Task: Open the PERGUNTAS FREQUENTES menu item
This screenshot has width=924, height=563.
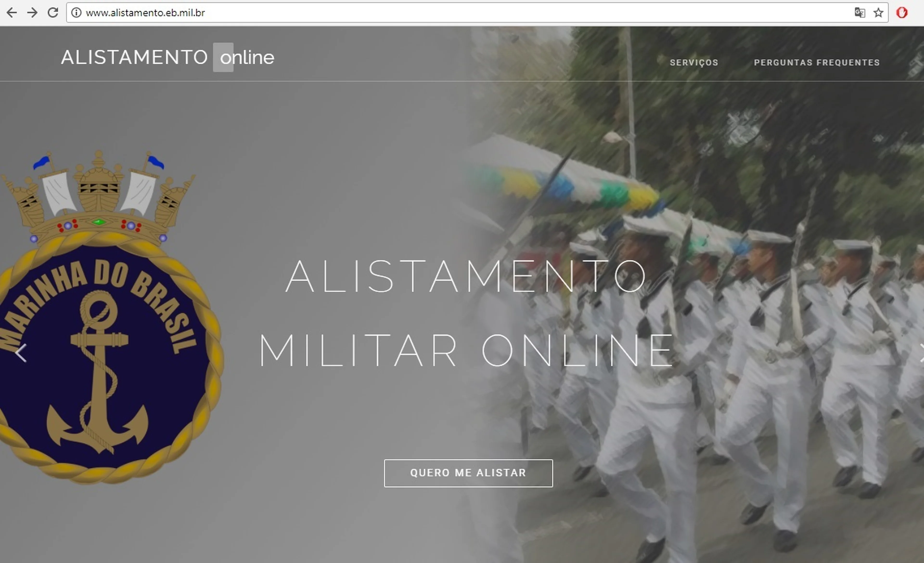Action: point(817,62)
